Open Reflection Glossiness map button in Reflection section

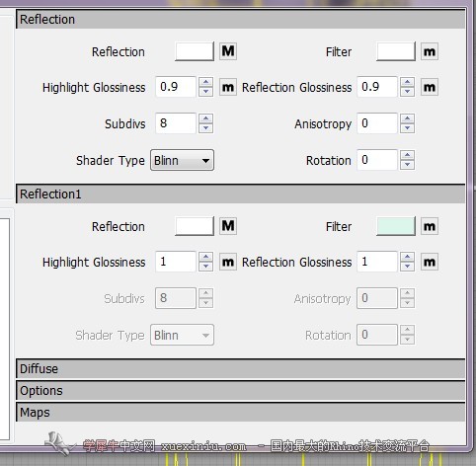pos(430,87)
